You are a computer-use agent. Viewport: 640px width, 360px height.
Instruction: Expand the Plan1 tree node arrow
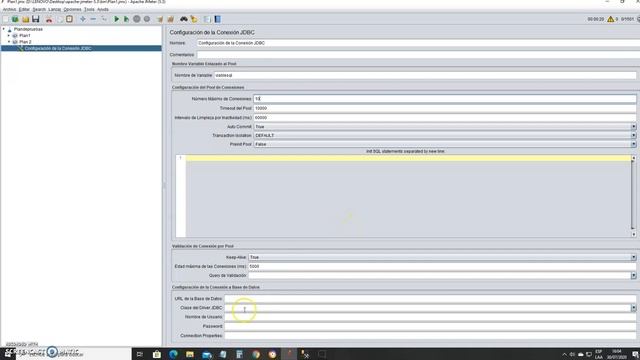click(9, 36)
